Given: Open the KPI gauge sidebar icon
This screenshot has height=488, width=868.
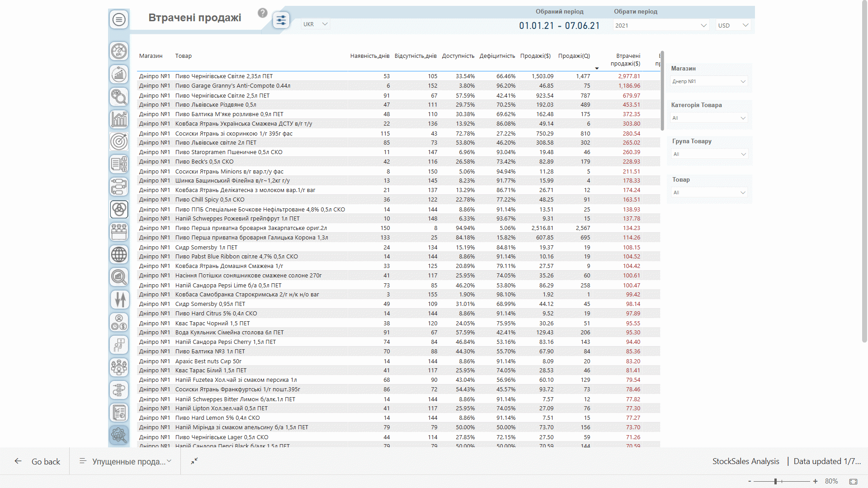Looking at the screenshot, I should (x=119, y=51).
